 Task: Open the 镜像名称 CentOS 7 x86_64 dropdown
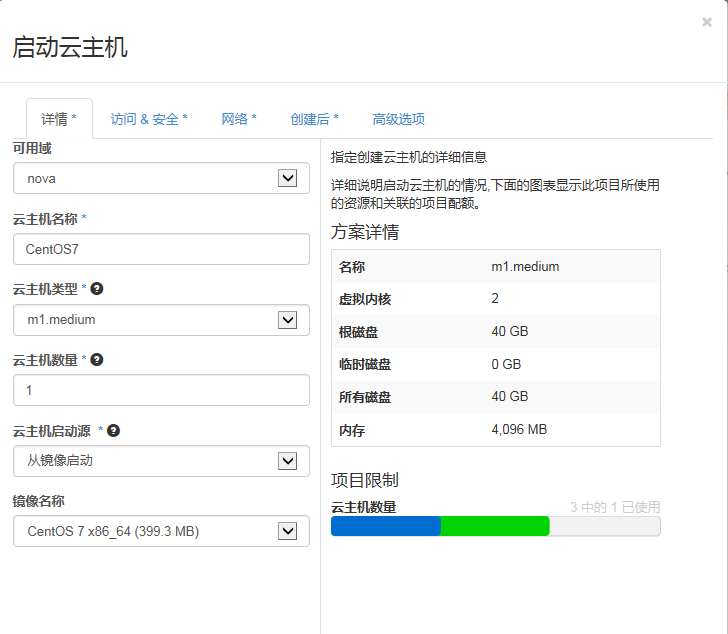(161, 531)
